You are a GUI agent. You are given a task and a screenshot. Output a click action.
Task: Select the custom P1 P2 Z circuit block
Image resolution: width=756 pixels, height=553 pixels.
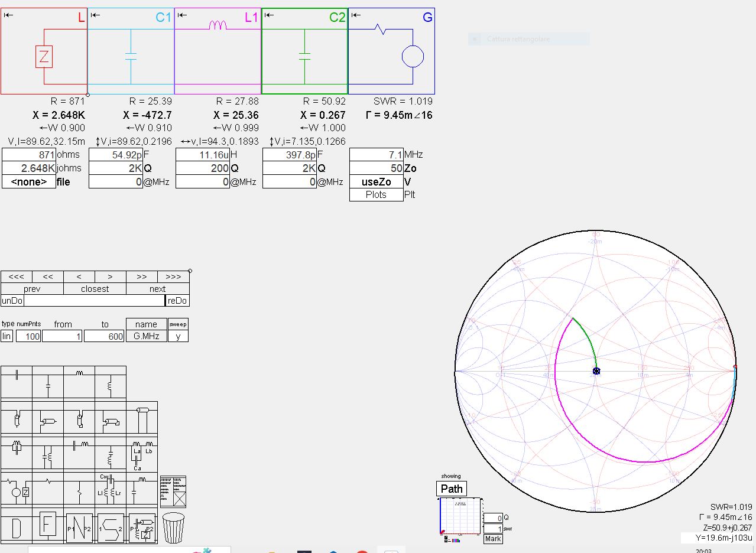[x=142, y=526]
